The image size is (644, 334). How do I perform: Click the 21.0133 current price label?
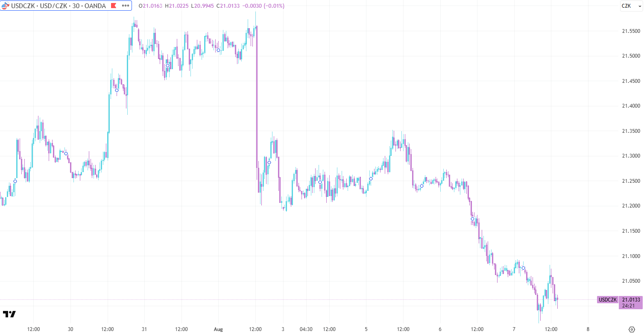631,300
